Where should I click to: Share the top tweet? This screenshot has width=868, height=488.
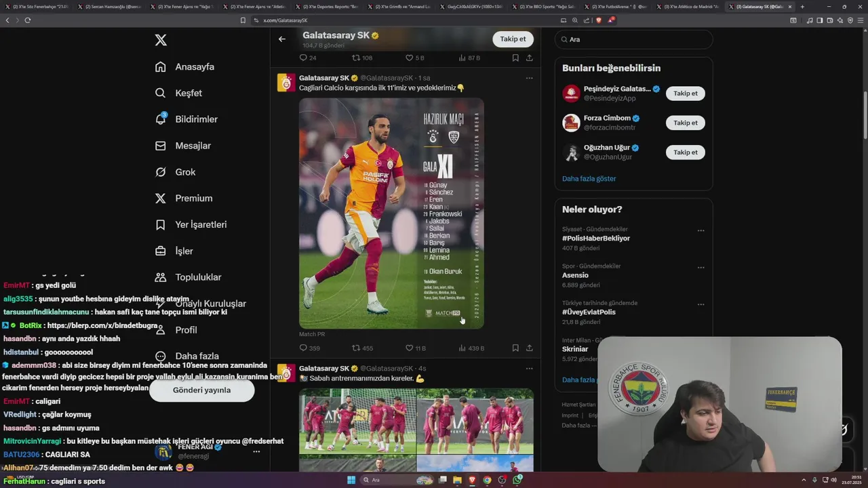pyautogui.click(x=530, y=58)
